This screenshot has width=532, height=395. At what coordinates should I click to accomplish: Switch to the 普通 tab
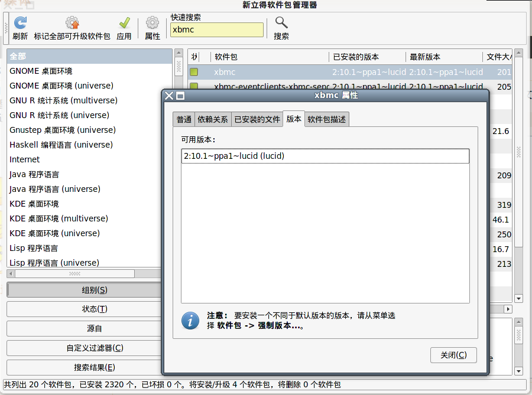point(184,119)
